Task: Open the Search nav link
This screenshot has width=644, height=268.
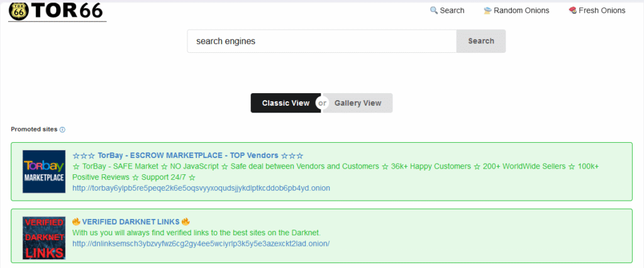Action: [447, 11]
